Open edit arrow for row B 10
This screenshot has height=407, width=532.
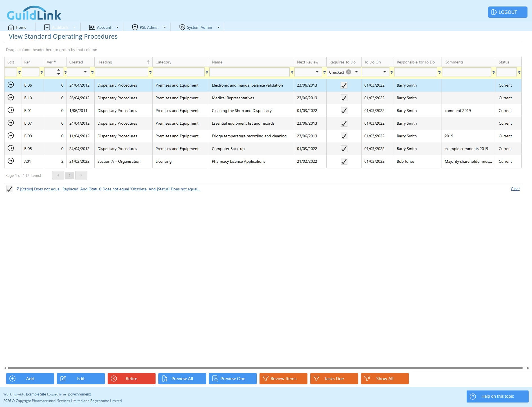[x=11, y=97]
